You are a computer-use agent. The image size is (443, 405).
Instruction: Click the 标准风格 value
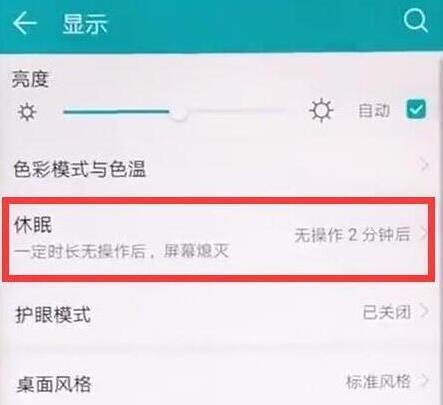[x=378, y=382]
